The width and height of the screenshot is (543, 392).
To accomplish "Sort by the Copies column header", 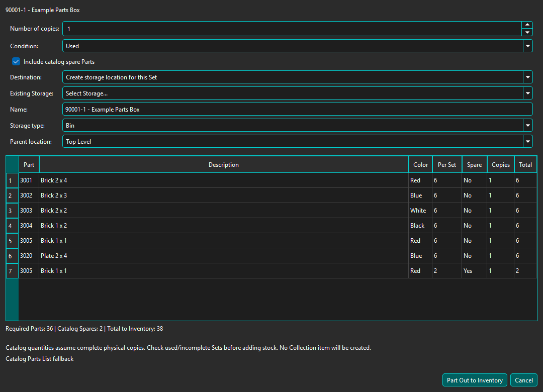I will click(500, 164).
